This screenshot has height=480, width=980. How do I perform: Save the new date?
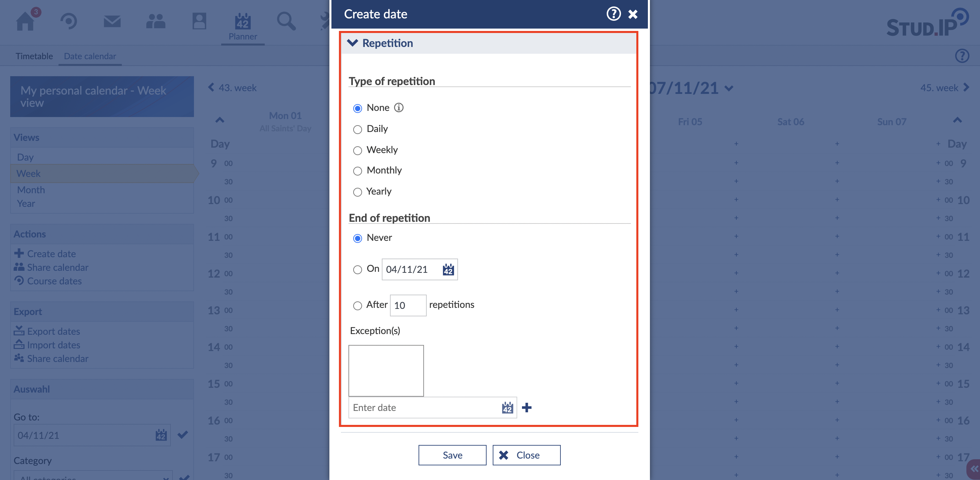tap(452, 455)
